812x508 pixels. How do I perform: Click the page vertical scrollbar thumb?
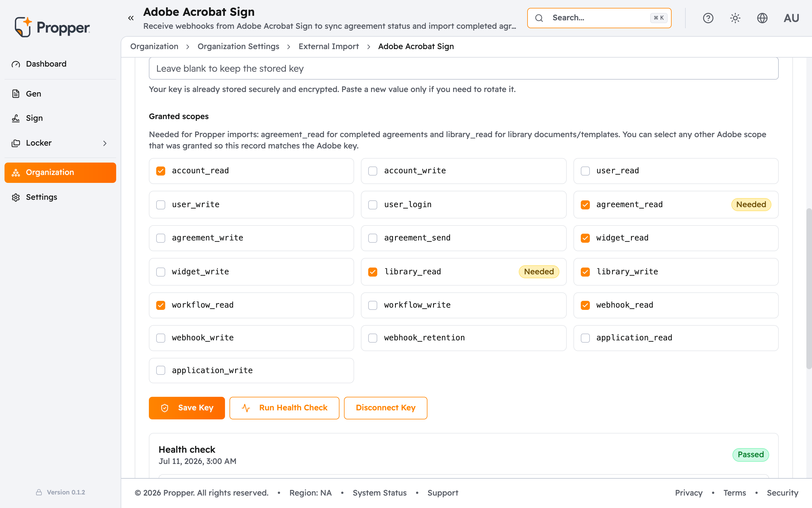809,289
